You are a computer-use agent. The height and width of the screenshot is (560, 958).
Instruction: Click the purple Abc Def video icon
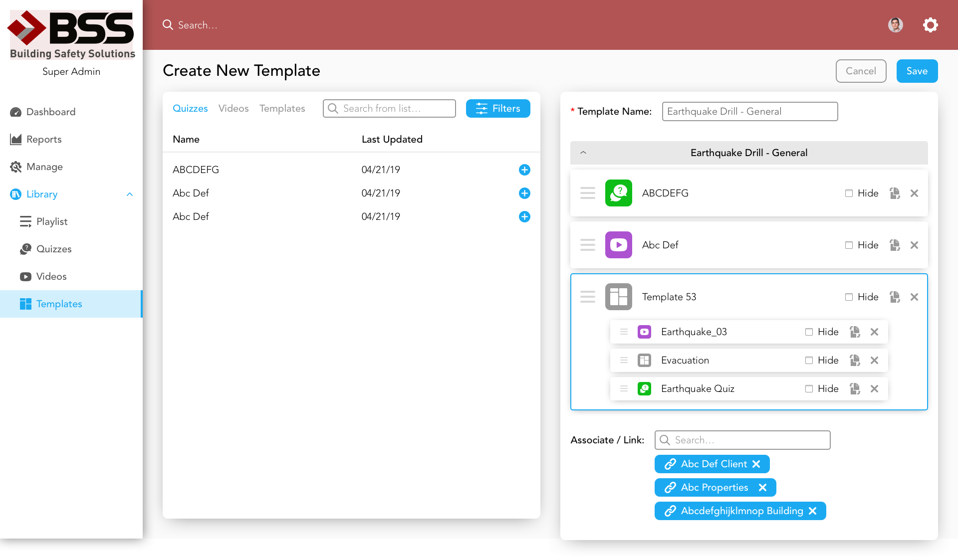pyautogui.click(x=619, y=245)
